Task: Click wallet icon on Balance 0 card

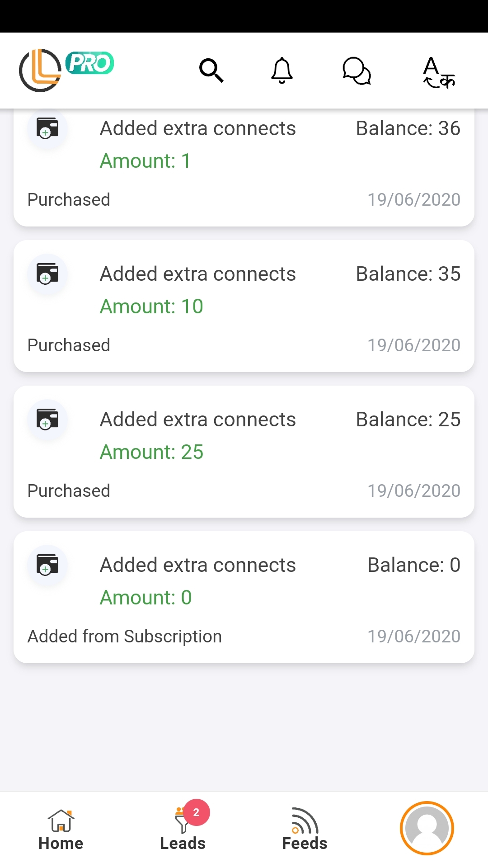Action: (47, 565)
